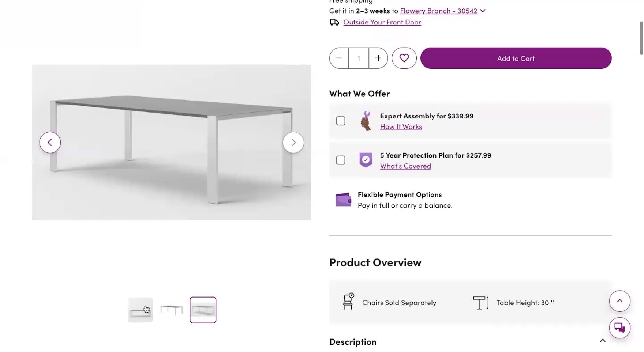Image resolution: width=644 pixels, height=352 pixels.
Task: Click the scroll-to-top arrow button
Action: point(619,301)
